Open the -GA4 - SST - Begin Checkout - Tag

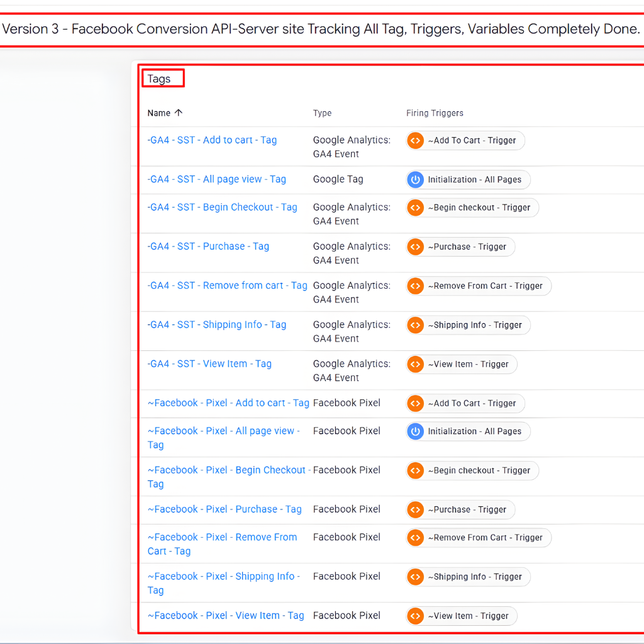pyautogui.click(x=222, y=207)
